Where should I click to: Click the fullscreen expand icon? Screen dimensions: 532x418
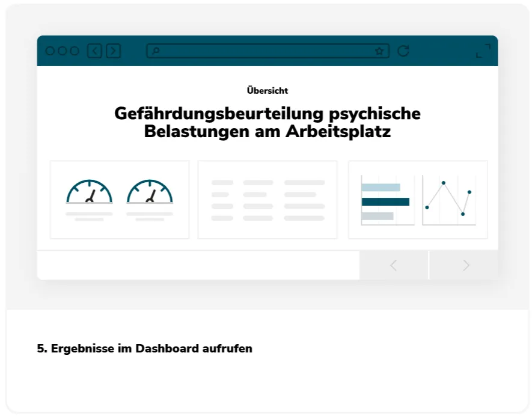(x=483, y=51)
